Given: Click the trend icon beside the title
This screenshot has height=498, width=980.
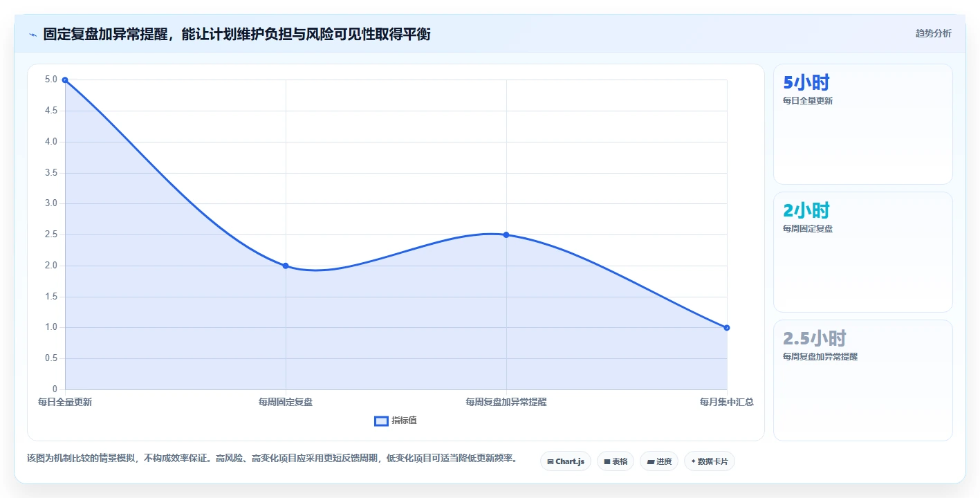Looking at the screenshot, I should pos(33,34).
